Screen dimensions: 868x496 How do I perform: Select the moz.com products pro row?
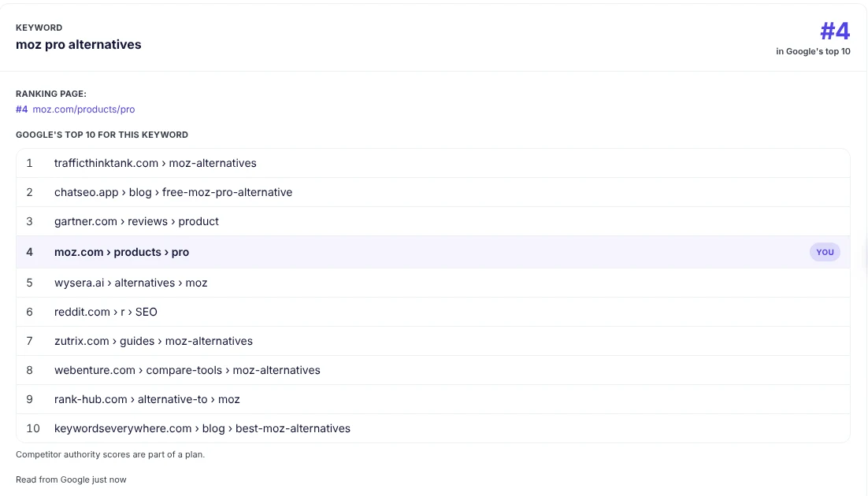433,252
